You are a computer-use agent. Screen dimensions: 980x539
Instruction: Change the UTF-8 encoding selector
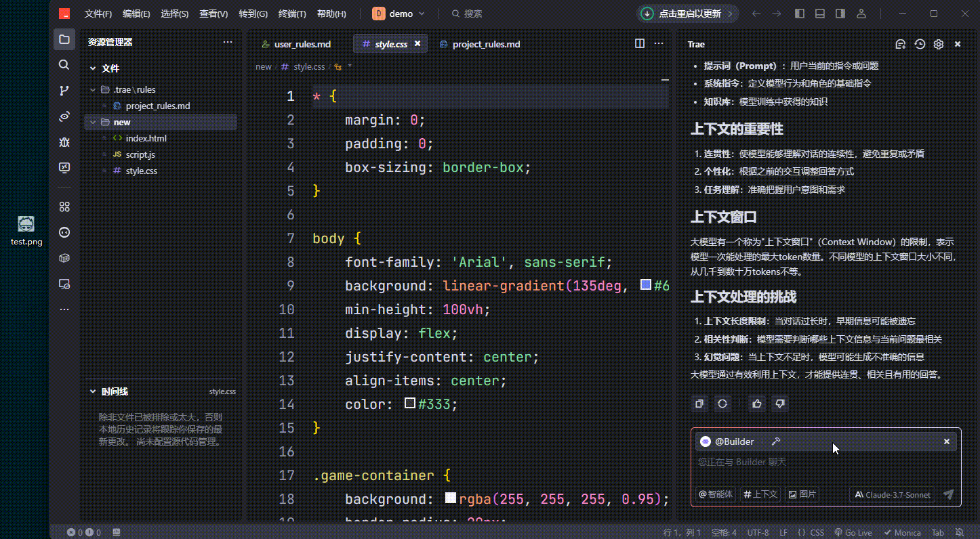[x=758, y=532]
